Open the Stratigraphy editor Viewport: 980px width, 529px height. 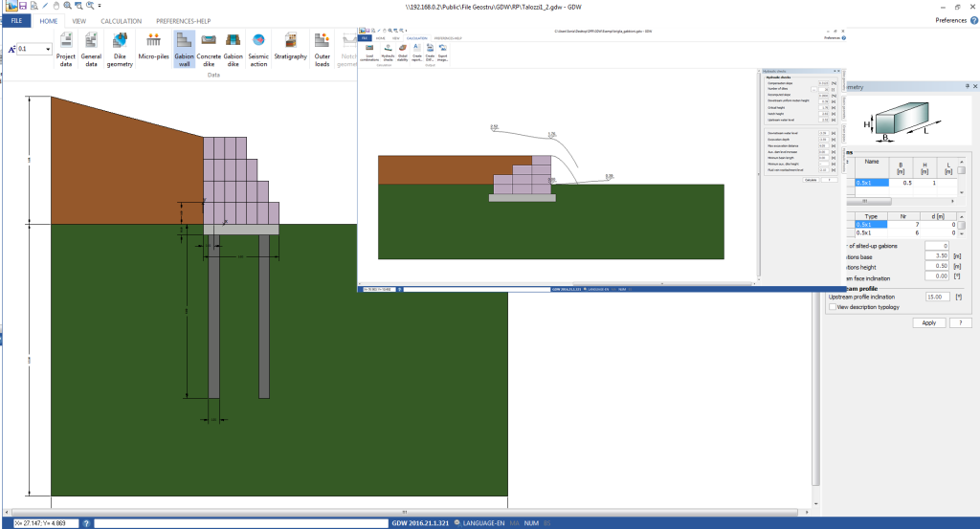291,49
